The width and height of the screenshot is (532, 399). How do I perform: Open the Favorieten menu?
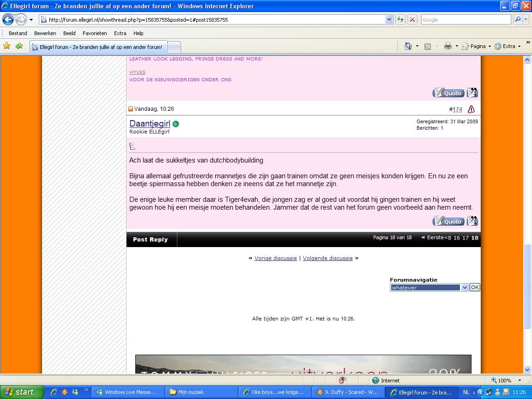(x=95, y=33)
